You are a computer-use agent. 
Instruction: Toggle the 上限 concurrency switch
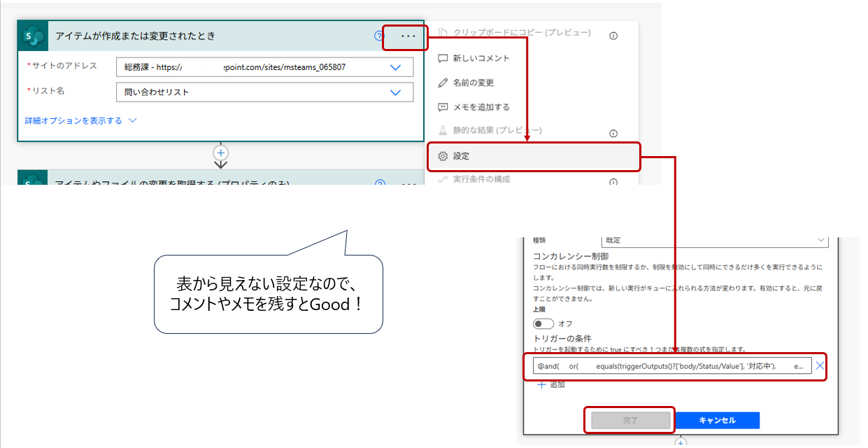coord(543,323)
